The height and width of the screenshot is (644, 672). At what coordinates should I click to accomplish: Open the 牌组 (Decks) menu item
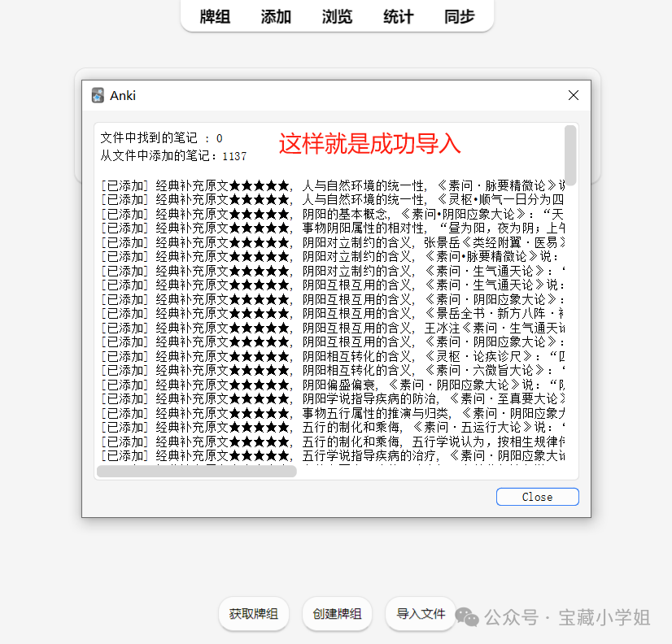(215, 16)
